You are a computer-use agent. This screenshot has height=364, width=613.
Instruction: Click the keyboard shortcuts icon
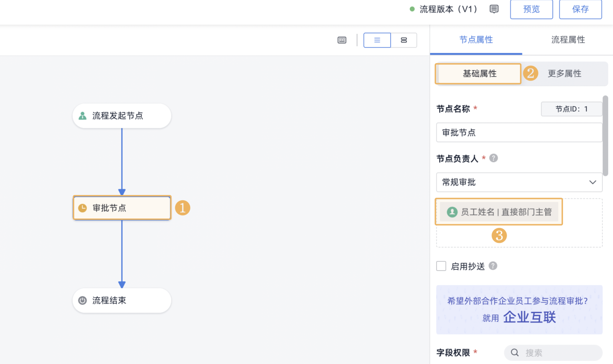(342, 40)
